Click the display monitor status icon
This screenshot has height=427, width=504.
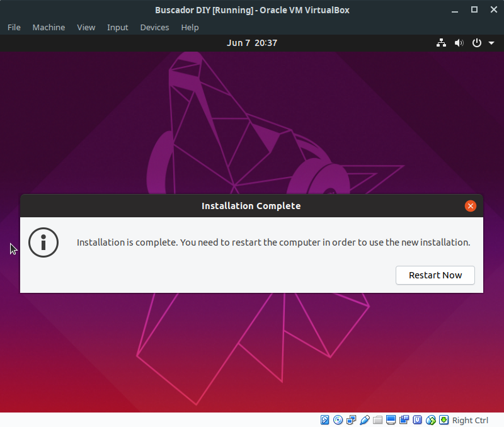click(x=391, y=420)
